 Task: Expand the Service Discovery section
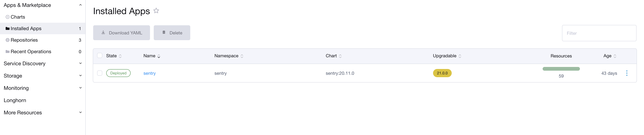click(x=80, y=63)
